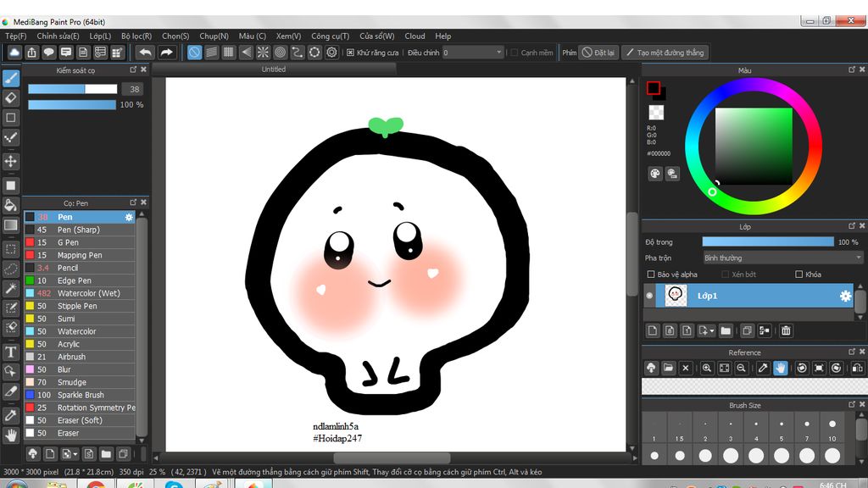Open settings gear for the Pen brush

point(129,217)
